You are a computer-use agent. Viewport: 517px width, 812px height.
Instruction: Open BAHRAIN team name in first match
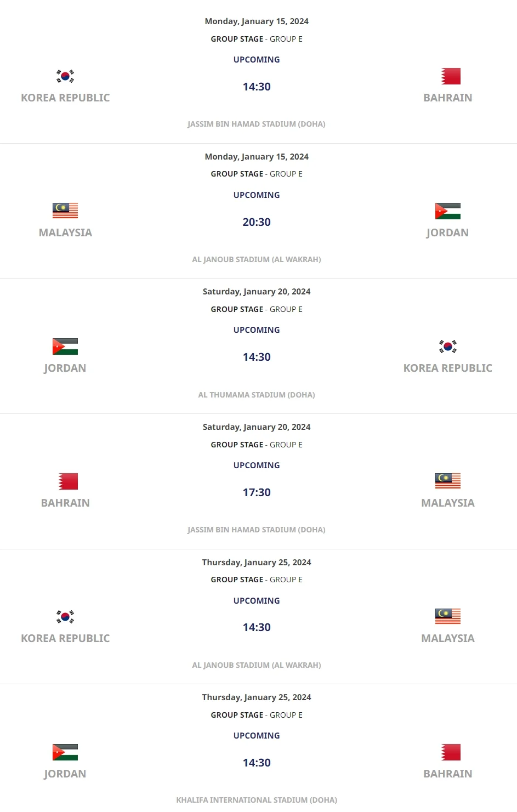(447, 98)
